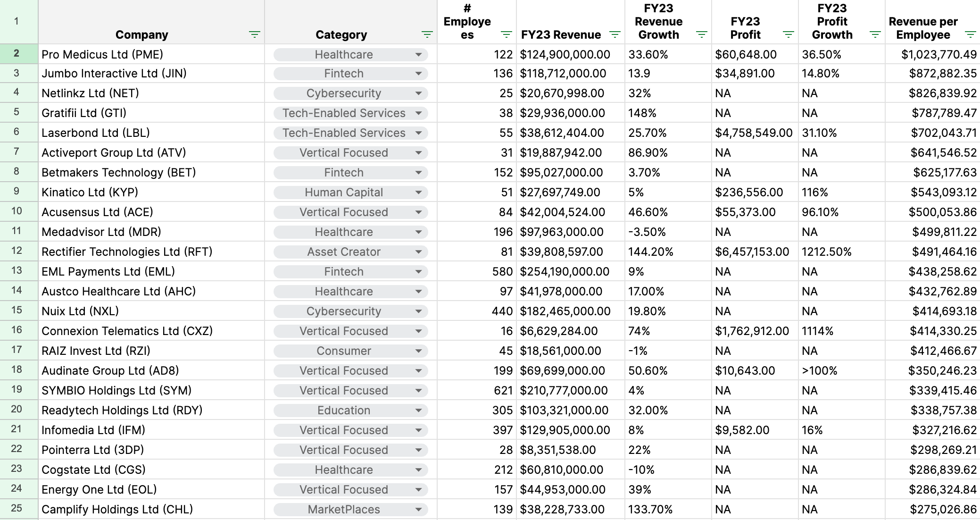Select profit cell $4,758,549.00
980x520 pixels.
755,133
